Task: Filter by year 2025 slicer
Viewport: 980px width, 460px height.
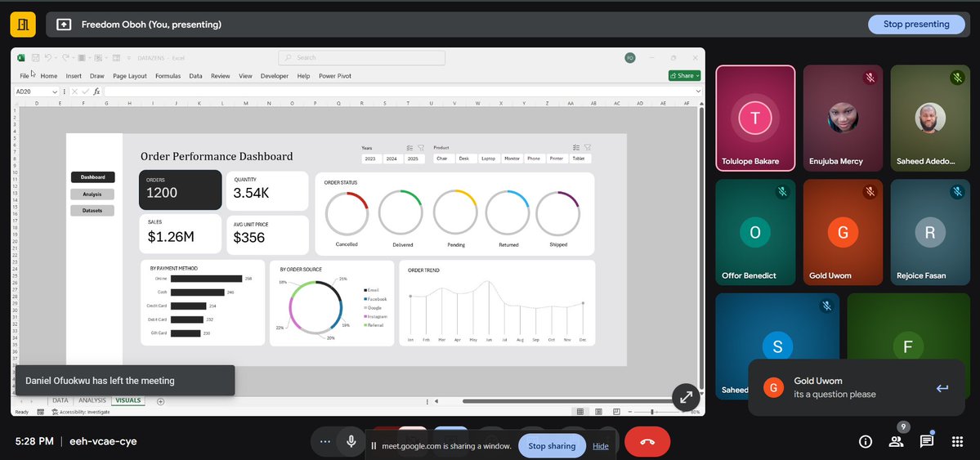Action: [x=413, y=159]
